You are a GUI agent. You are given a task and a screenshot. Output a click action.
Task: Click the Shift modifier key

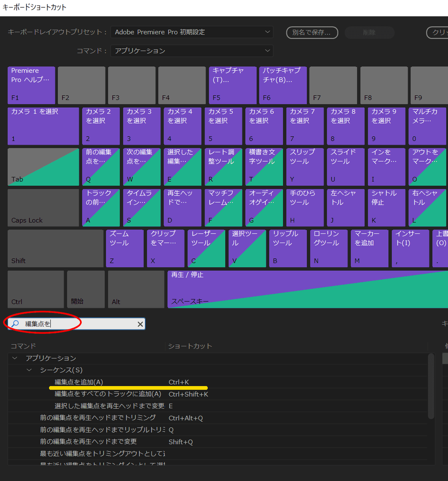click(55, 248)
